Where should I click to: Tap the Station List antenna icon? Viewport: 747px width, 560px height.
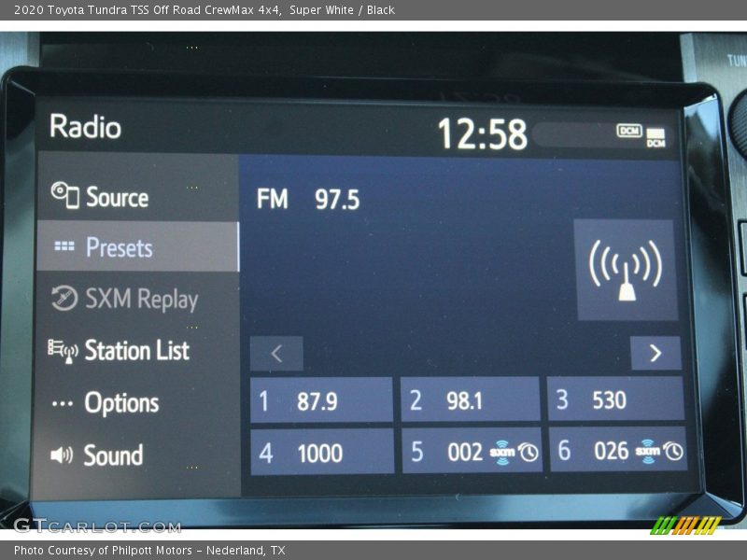[63, 351]
